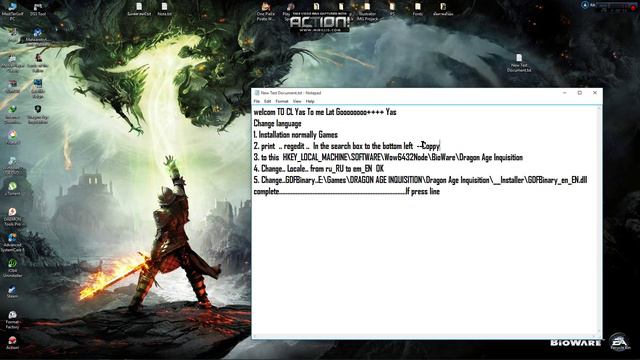Viewport: 640px width, 360px height.
Task: Launch the Advanced SystemCare shortcut
Action: click(x=12, y=242)
